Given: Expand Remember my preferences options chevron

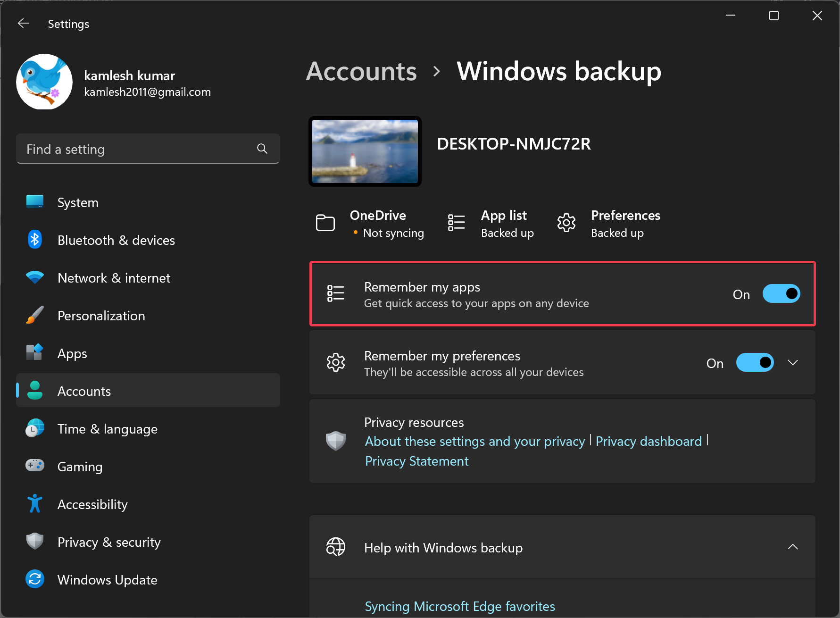Looking at the screenshot, I should pos(793,362).
